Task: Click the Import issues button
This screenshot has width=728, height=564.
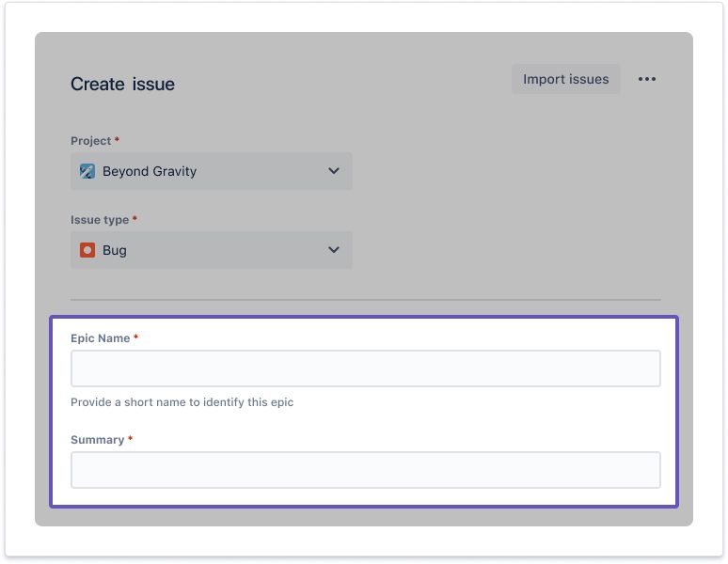Action: [x=565, y=79]
